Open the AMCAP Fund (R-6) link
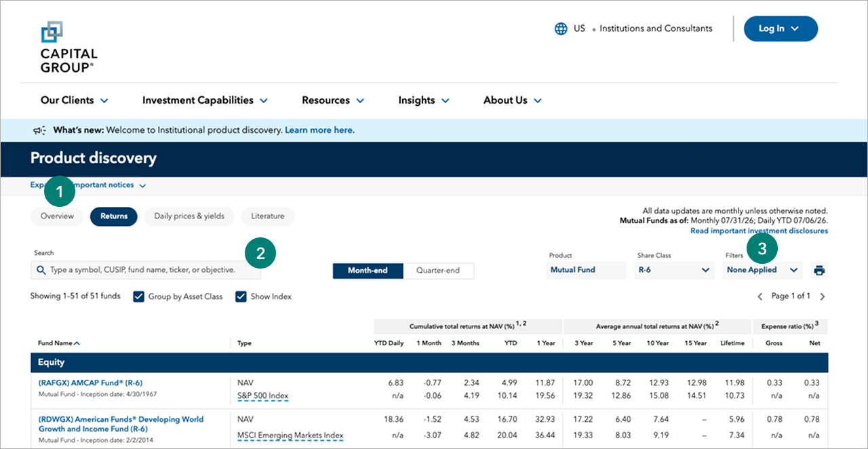The height and width of the screenshot is (449, 868). (x=90, y=383)
